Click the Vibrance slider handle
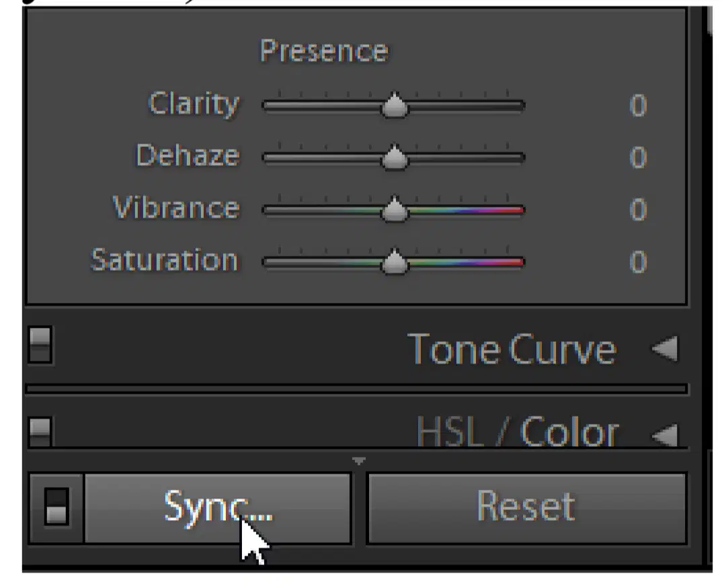726x588 pixels. click(x=395, y=209)
